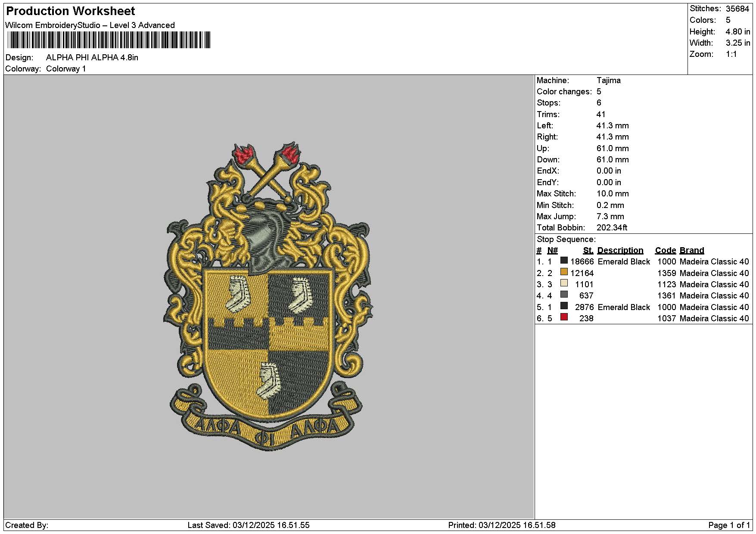Click the barcode under the worksheet title
756x534 pixels.
[109, 40]
